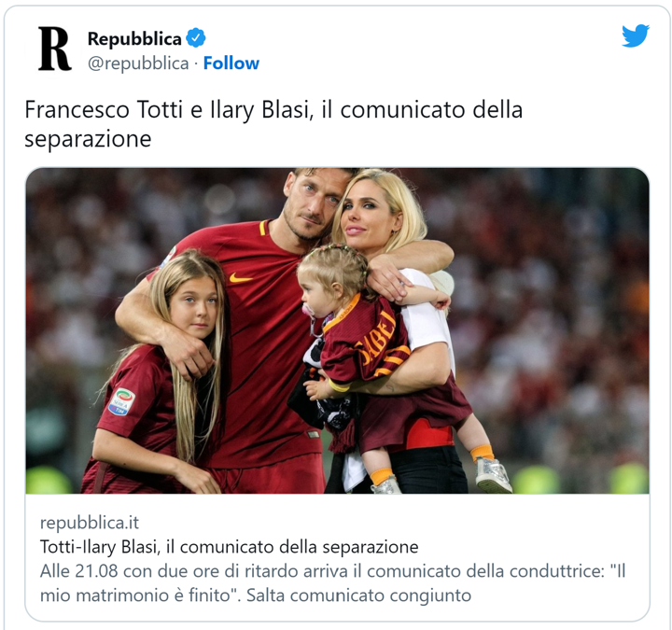Click the republica.it domain label
Image resolution: width=672 pixels, height=630 pixels.
click(90, 523)
